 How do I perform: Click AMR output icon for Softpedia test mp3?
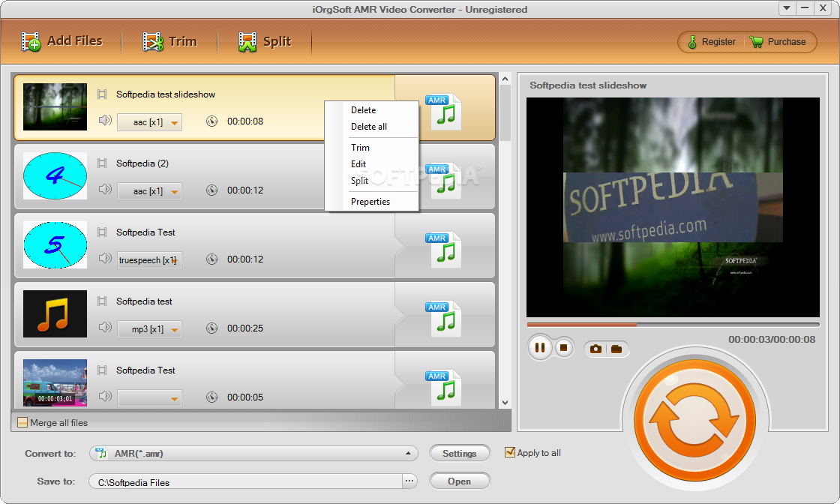click(x=443, y=319)
